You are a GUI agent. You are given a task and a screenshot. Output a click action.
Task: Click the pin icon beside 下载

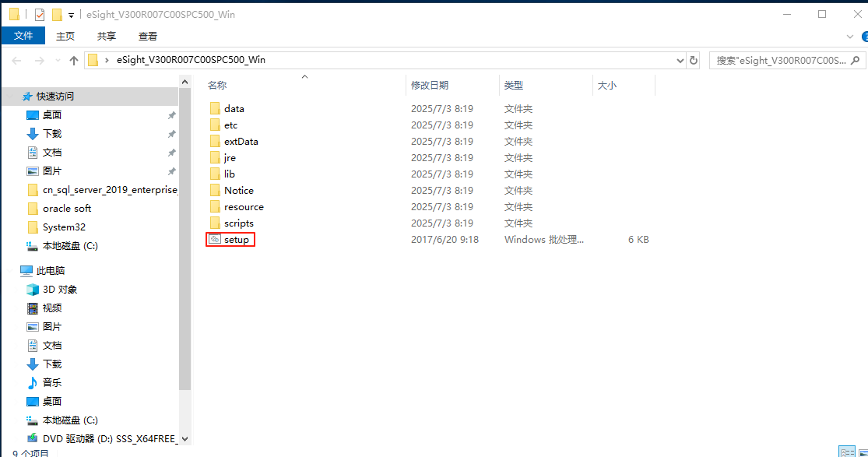(171, 134)
